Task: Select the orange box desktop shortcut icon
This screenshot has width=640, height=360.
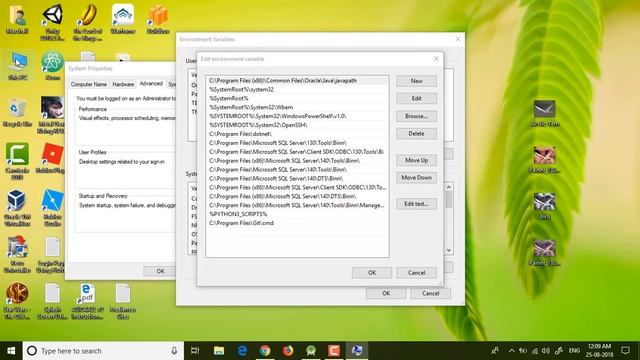Action: click(x=158, y=16)
